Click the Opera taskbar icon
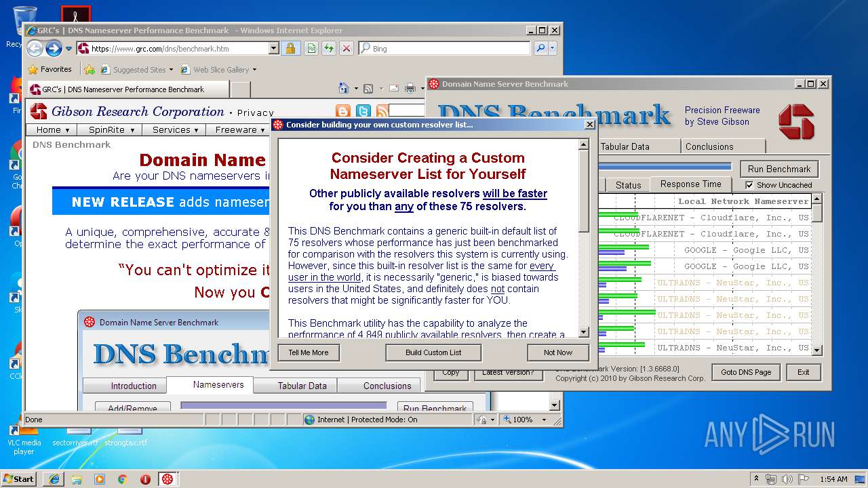The height and width of the screenshot is (488, 868). click(x=145, y=479)
